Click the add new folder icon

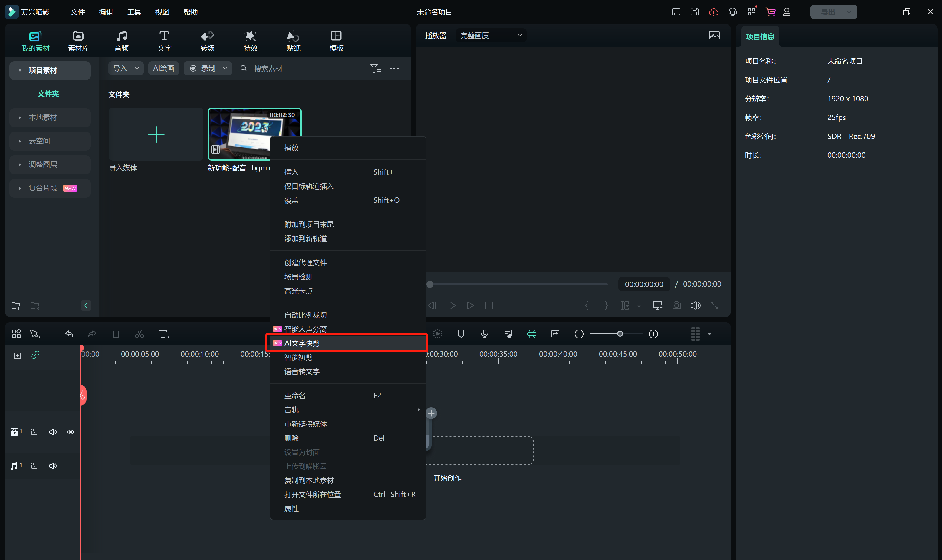(x=16, y=305)
